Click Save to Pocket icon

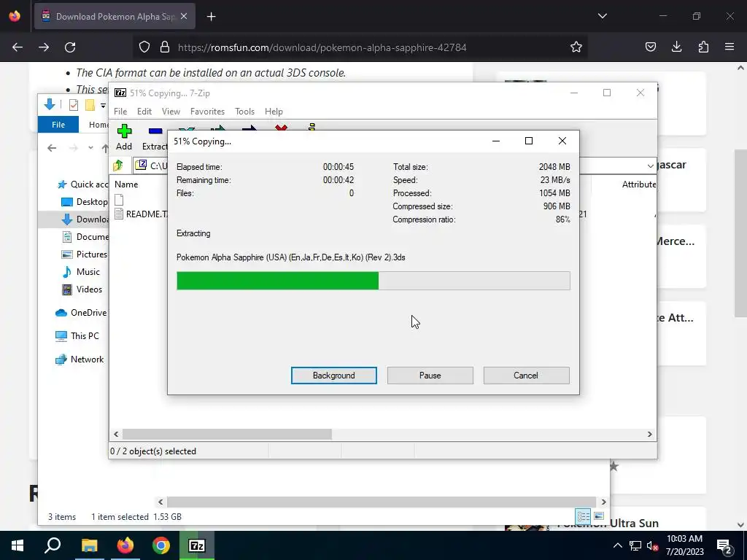click(x=650, y=47)
